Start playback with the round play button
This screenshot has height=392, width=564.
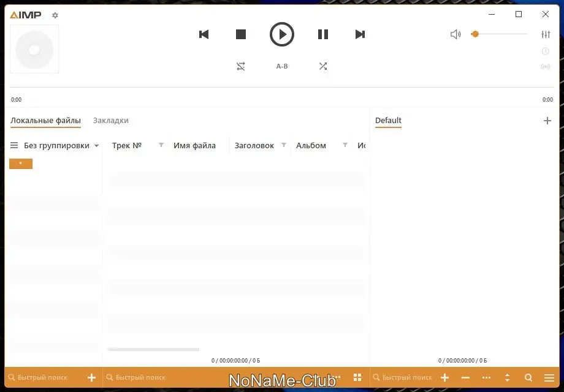(x=282, y=34)
